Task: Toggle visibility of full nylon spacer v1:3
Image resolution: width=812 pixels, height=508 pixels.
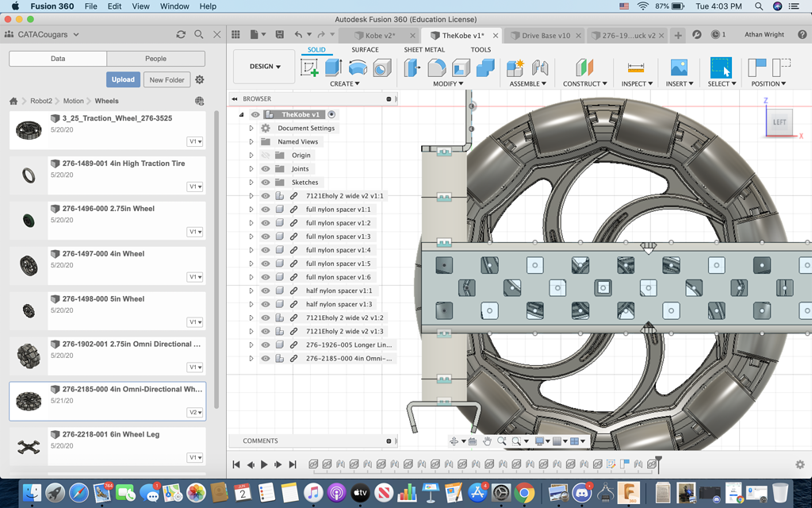Action: 266,237
